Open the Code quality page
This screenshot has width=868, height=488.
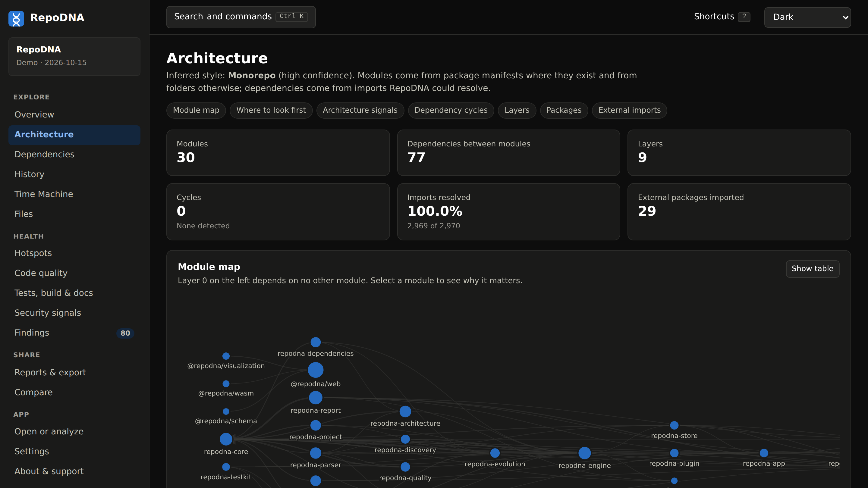point(74,273)
